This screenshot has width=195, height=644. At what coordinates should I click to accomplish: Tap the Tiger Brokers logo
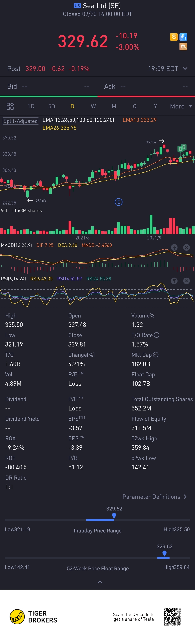(x=33, y=616)
